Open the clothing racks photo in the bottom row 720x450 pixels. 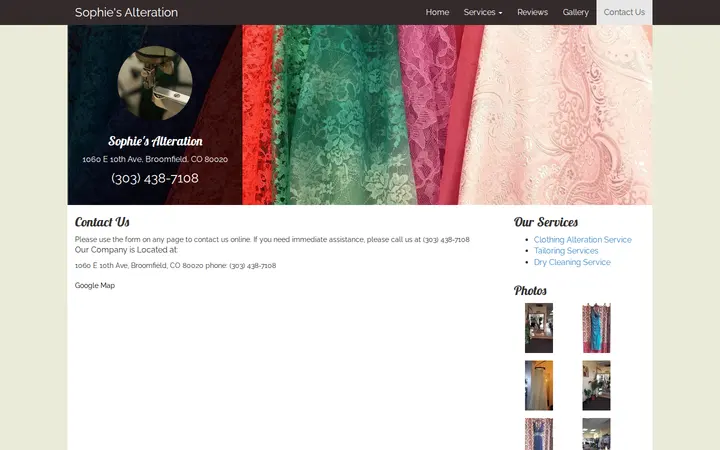596,434
